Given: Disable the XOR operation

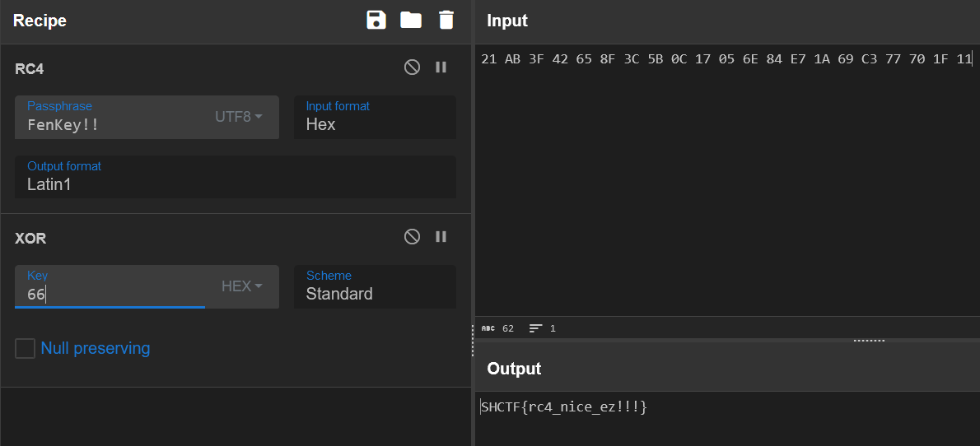Looking at the screenshot, I should tap(412, 236).
